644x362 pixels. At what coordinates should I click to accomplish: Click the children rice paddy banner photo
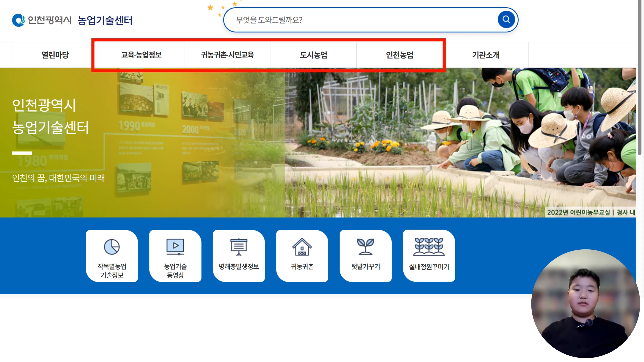pos(460,142)
